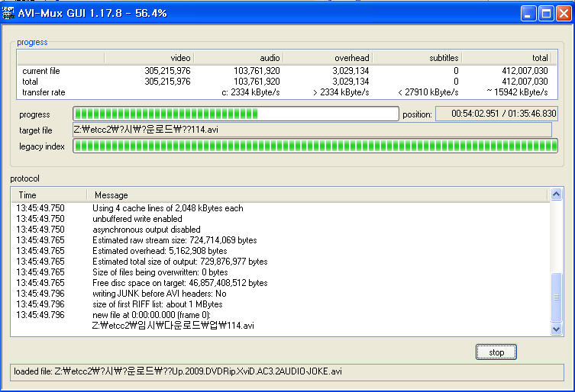Select 'asynchronous output disabled' log entry

[x=147, y=230]
